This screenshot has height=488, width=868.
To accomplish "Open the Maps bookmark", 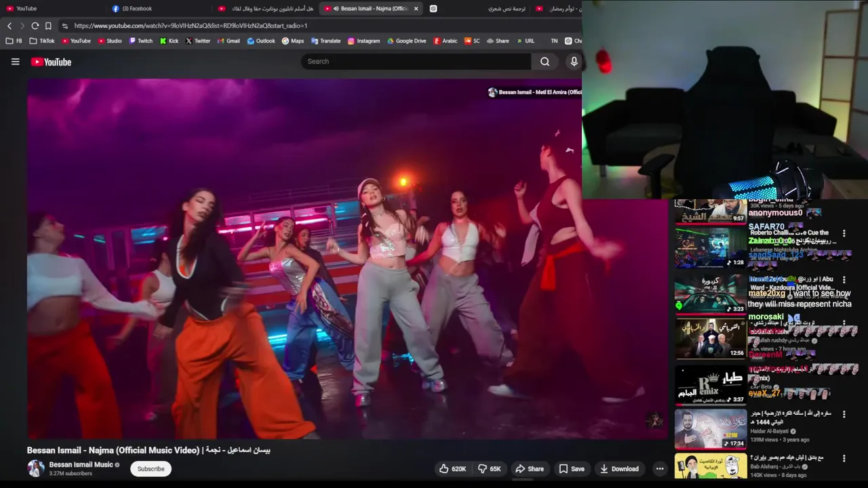I will (292, 41).
